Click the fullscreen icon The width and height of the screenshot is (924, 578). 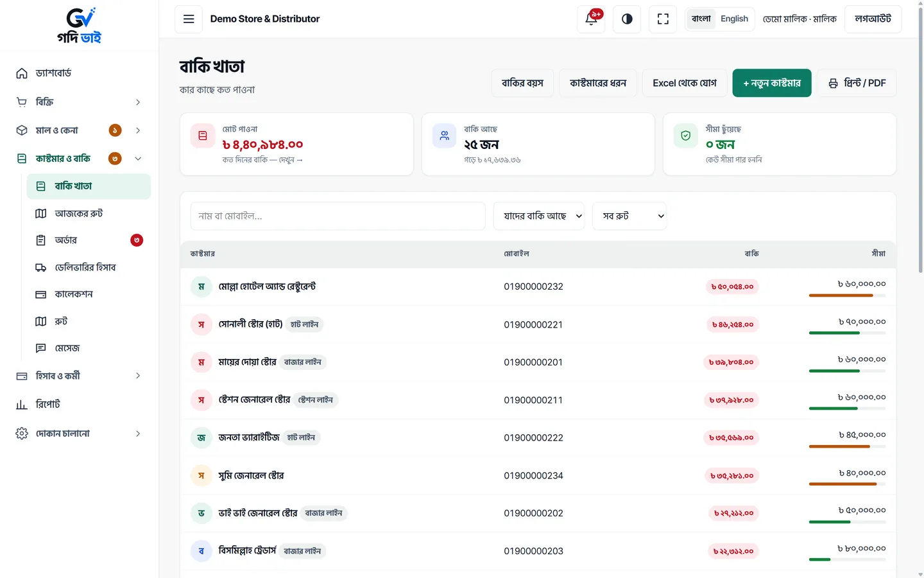click(x=663, y=19)
